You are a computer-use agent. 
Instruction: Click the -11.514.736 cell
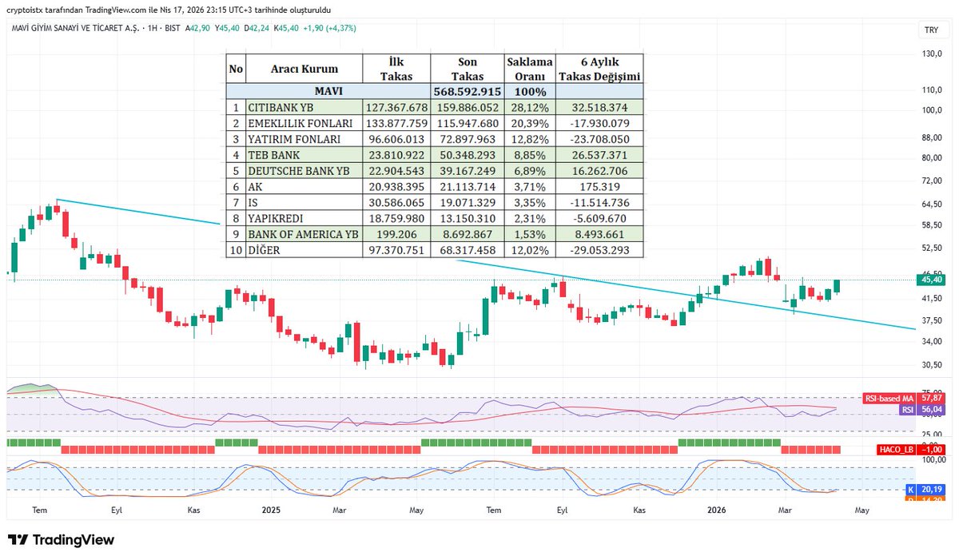[599, 203]
